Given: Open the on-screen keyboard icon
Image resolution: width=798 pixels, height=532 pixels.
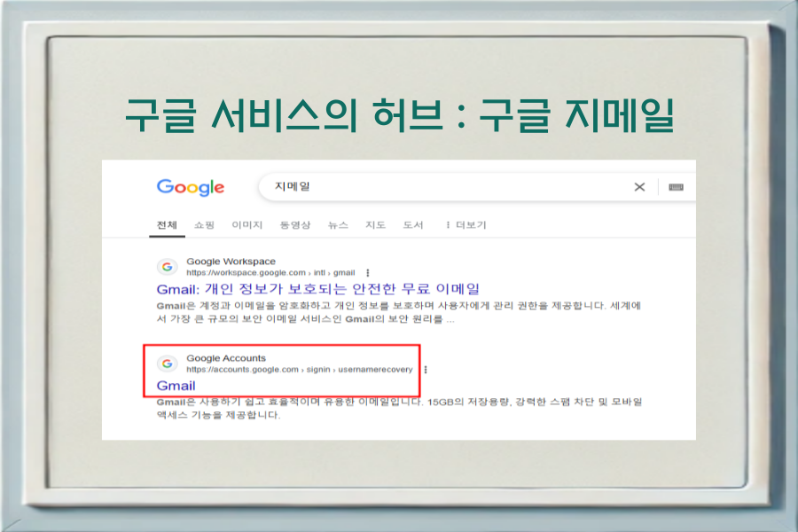Looking at the screenshot, I should pos(676,187).
